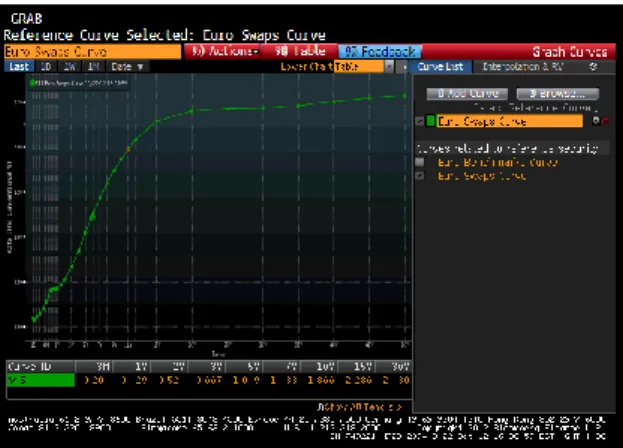Click the chart legend label at top left of graph
Viewport: 623px width, 448px height.
click(x=78, y=83)
